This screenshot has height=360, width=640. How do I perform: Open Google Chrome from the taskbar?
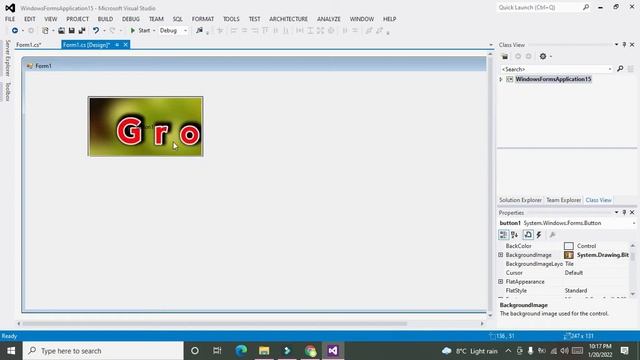(310, 351)
